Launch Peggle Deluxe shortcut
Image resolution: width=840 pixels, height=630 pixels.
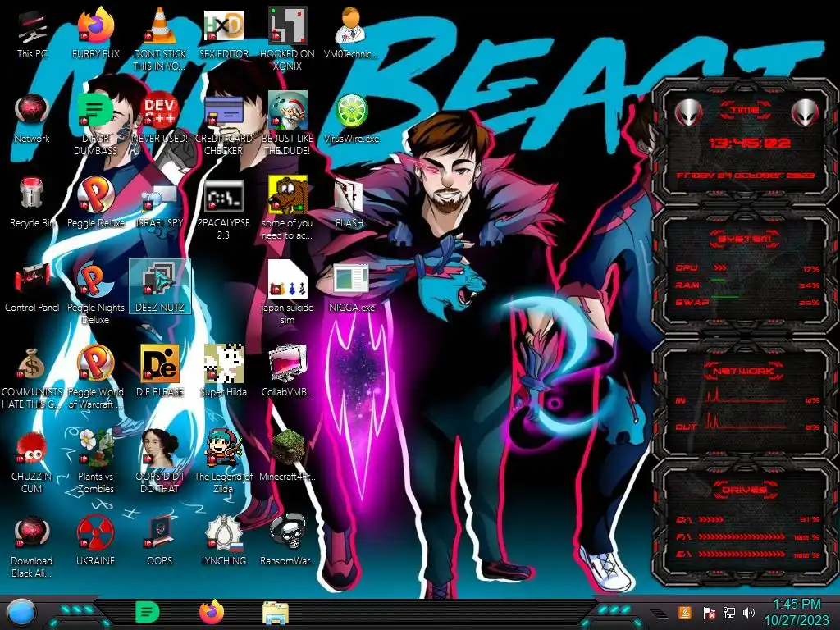pyautogui.click(x=95, y=203)
